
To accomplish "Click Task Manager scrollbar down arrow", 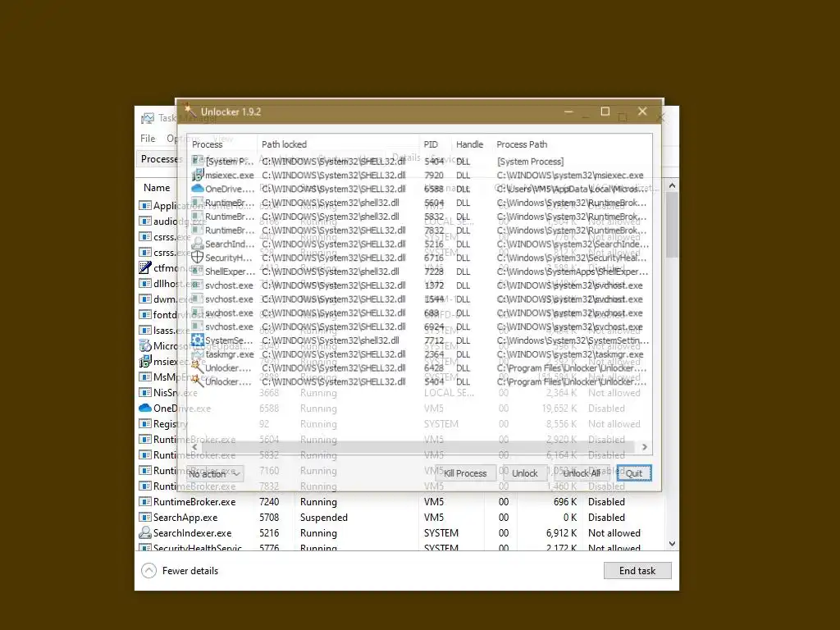I will (672, 544).
